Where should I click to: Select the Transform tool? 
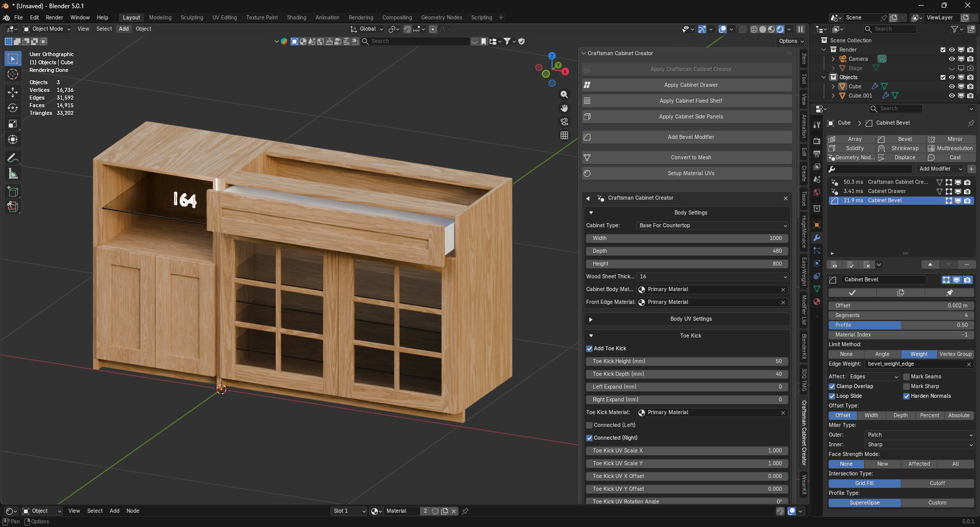(13, 139)
